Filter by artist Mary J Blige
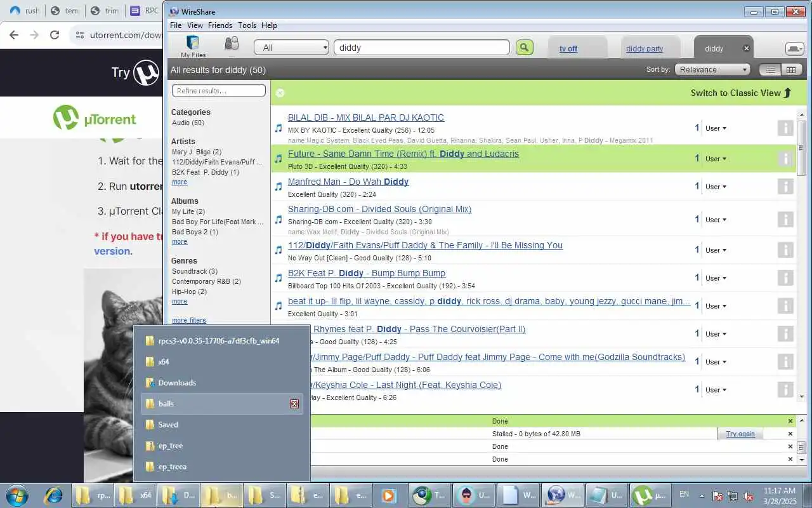 197,152
